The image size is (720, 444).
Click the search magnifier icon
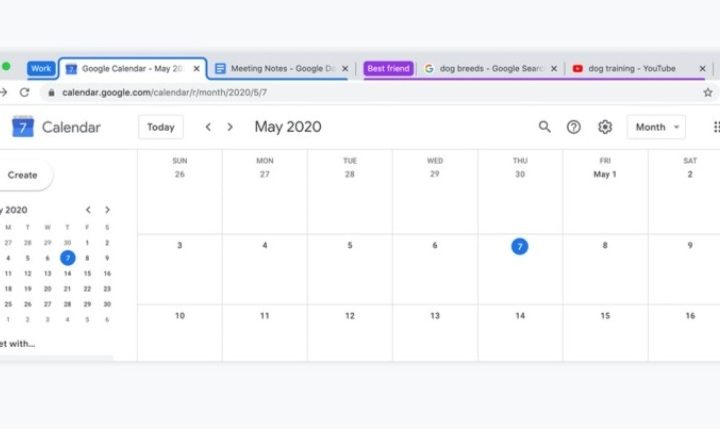(x=545, y=127)
